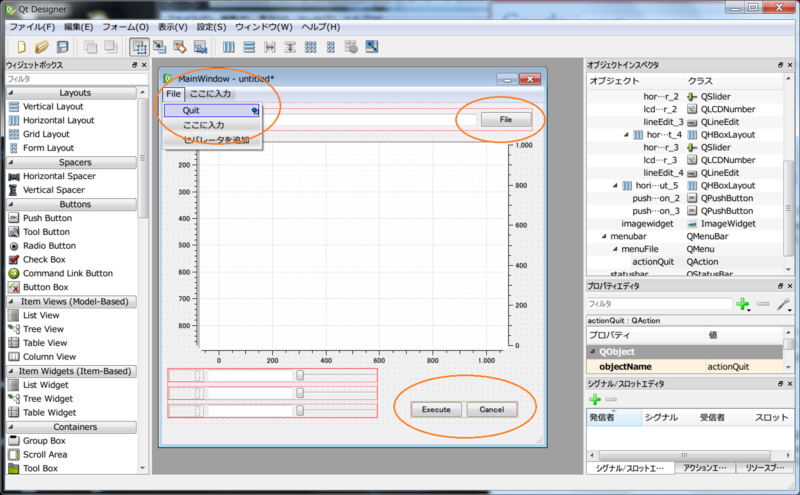Click セパレータを追加 in File menu

click(216, 140)
